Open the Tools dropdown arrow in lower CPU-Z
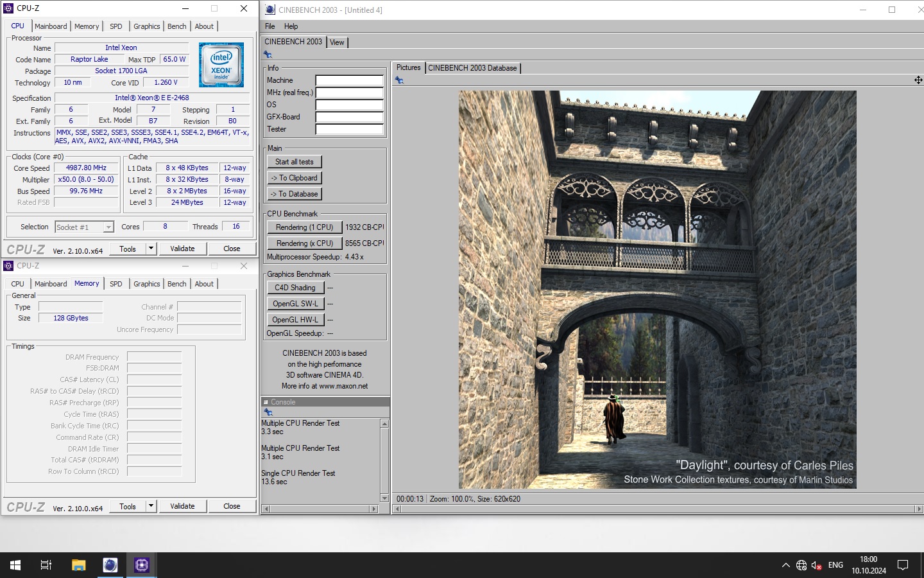This screenshot has height=578, width=924. pyautogui.click(x=151, y=506)
